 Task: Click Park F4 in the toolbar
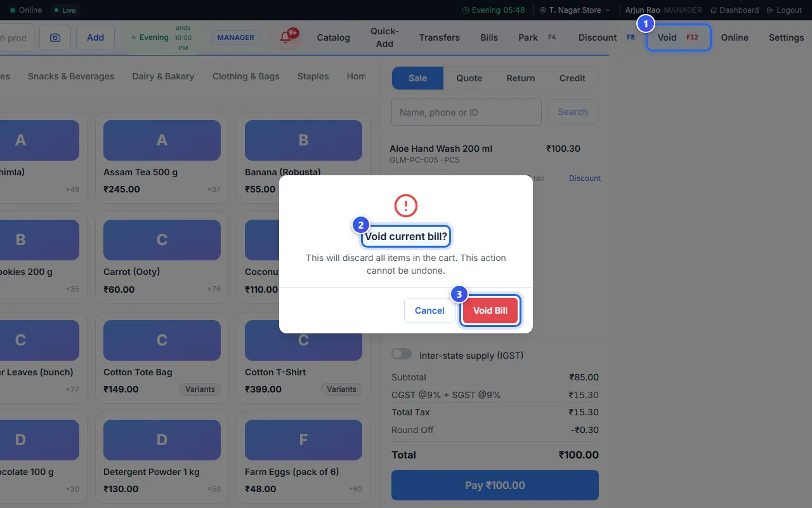538,37
